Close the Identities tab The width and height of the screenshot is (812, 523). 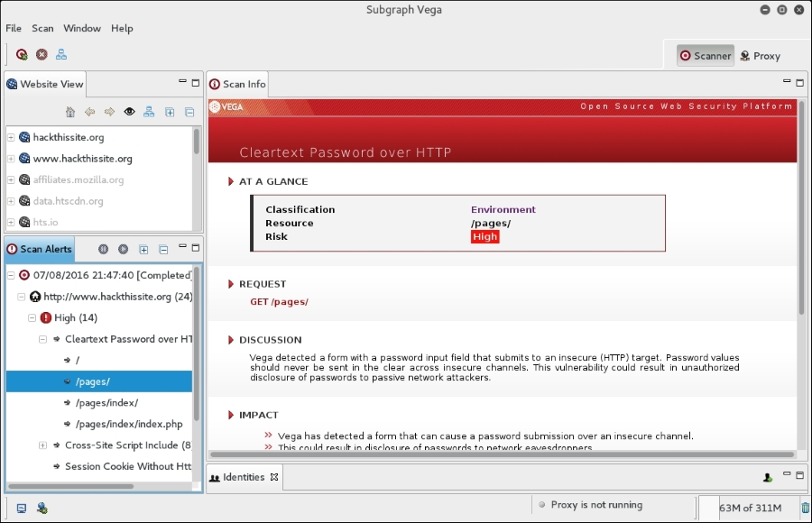[x=274, y=477]
